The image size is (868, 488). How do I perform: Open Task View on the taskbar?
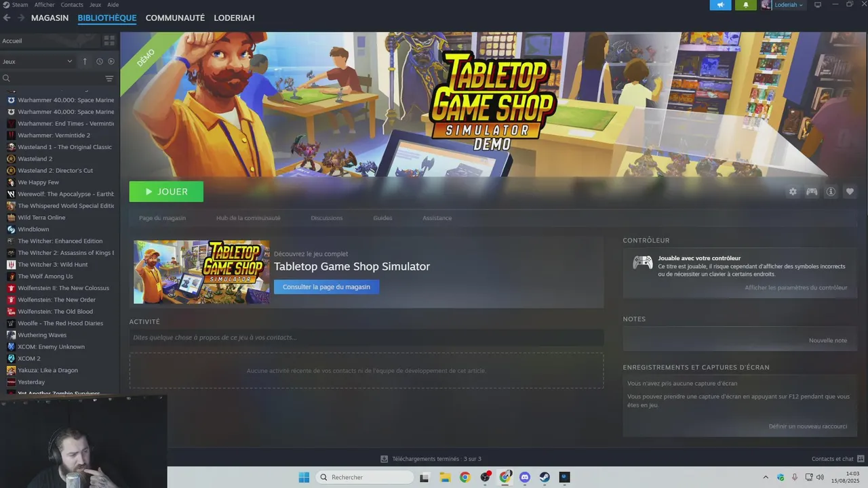pyautogui.click(x=425, y=477)
